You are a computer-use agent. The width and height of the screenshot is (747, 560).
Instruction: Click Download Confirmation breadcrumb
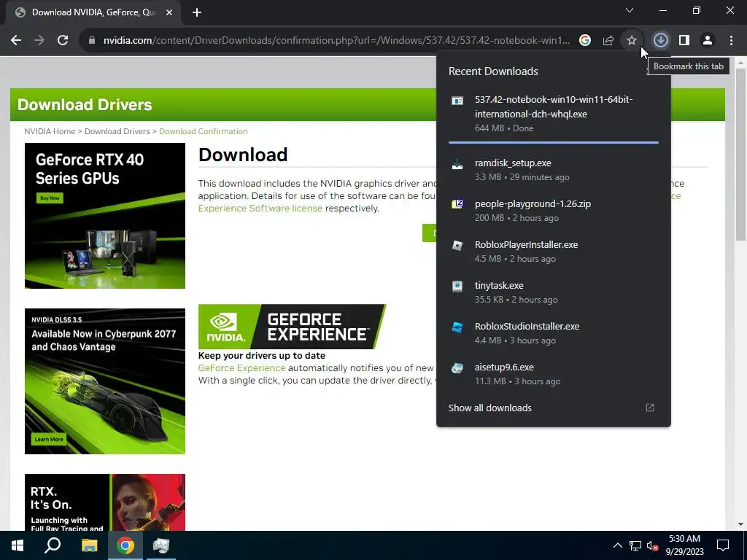204,131
